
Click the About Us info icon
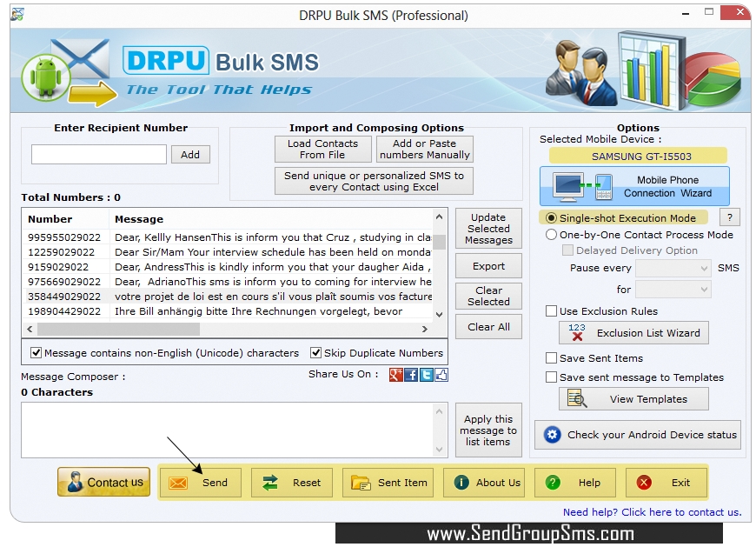[461, 483]
